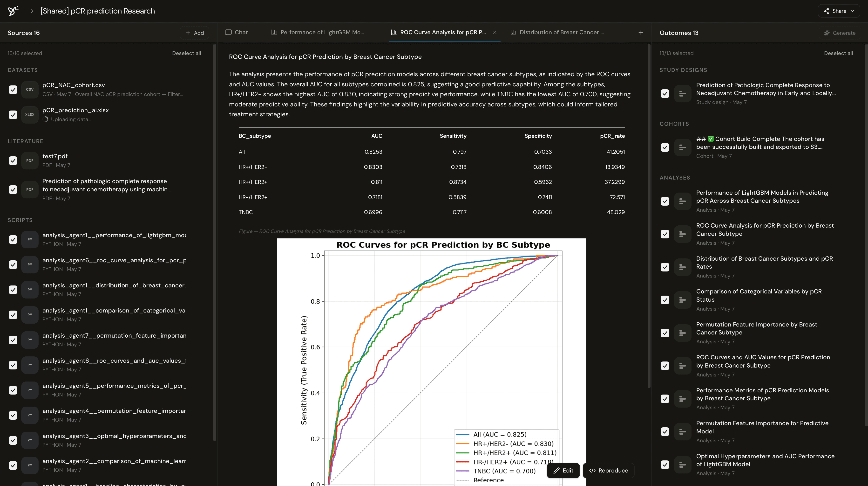
Task: Click the TNBC row label in table
Action: [x=246, y=212]
